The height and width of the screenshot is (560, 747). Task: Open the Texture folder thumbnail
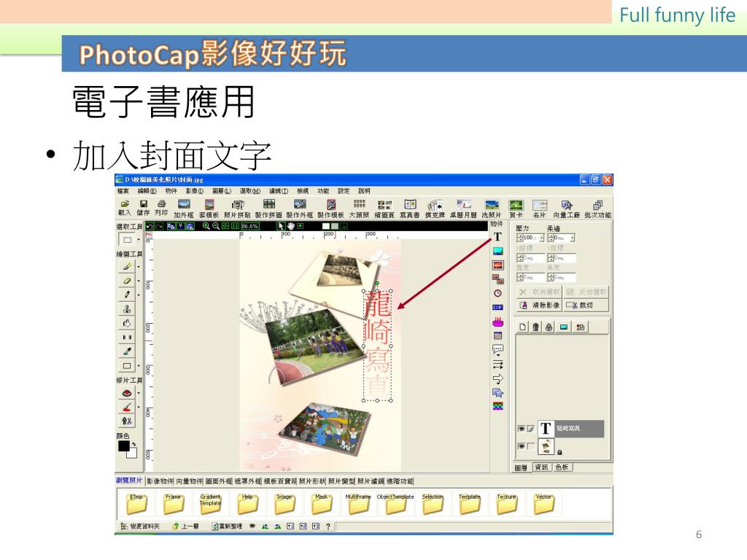pos(507,504)
